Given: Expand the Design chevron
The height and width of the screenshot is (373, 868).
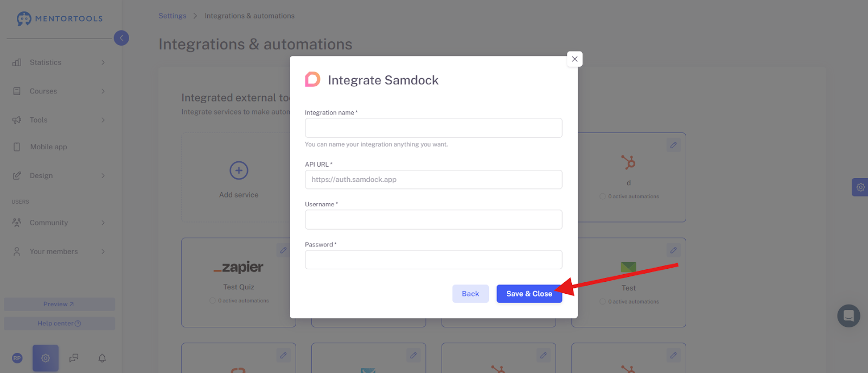Looking at the screenshot, I should coord(103,175).
